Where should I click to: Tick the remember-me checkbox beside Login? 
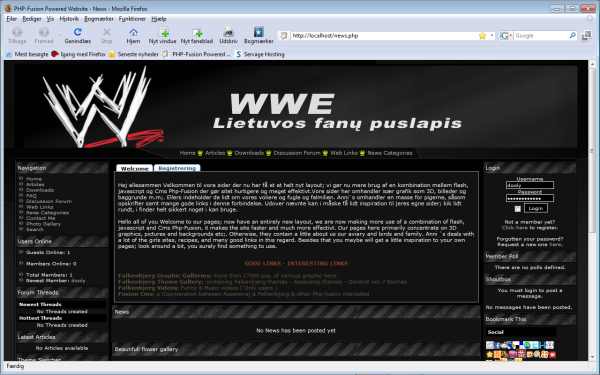(x=518, y=209)
